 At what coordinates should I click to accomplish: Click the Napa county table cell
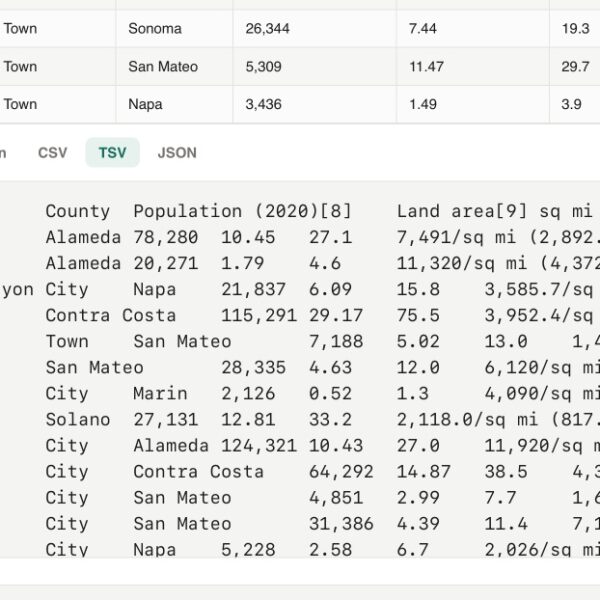pos(174,104)
